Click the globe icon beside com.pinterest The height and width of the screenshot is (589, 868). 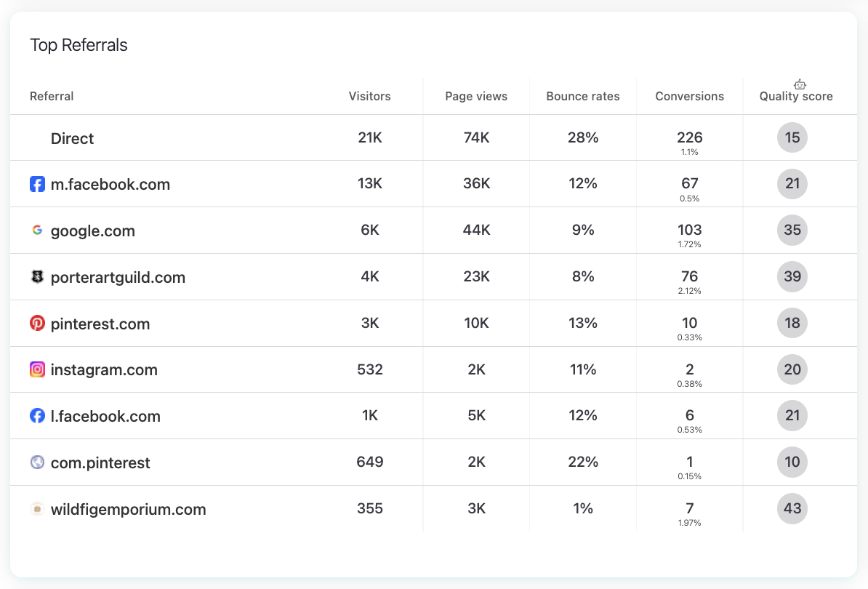click(x=37, y=462)
